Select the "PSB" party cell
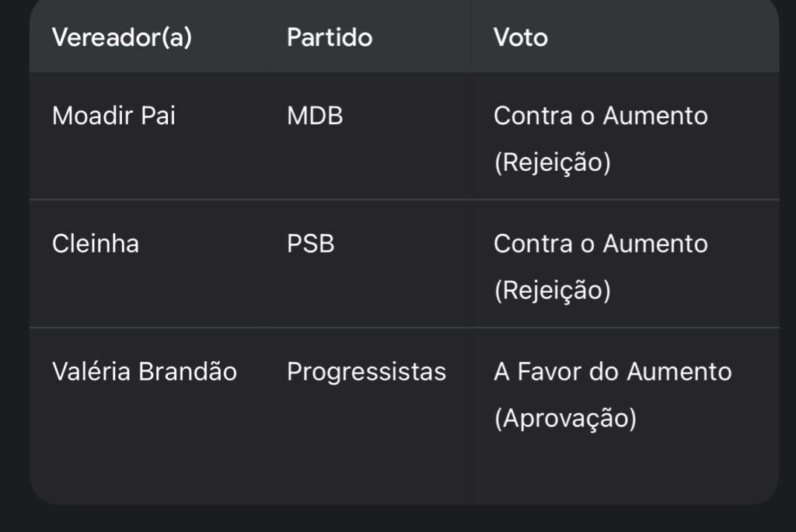This screenshot has height=532, width=796. pos(310,244)
